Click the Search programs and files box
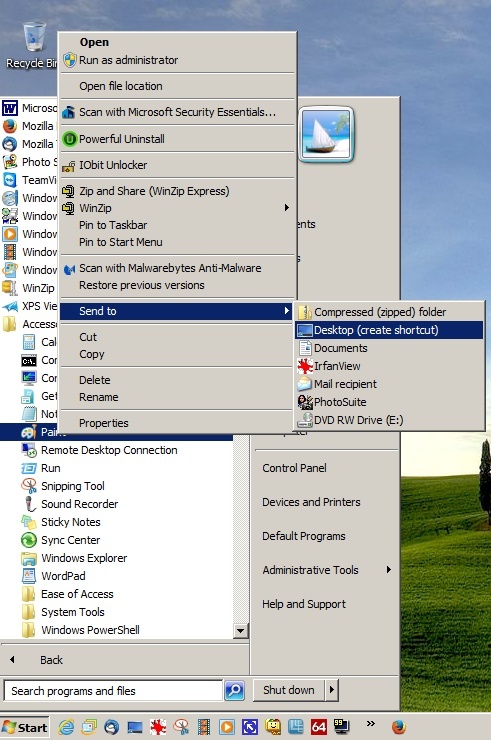491x740 pixels. (113, 690)
